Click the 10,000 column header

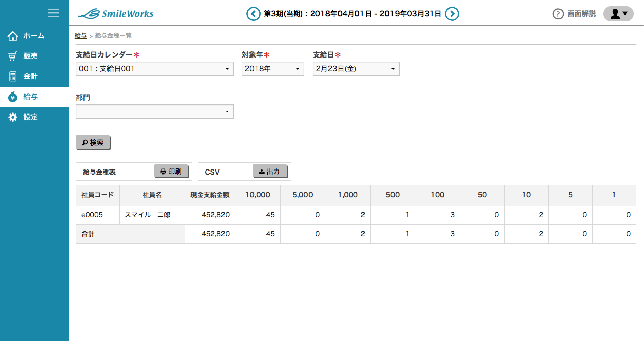[258, 195]
